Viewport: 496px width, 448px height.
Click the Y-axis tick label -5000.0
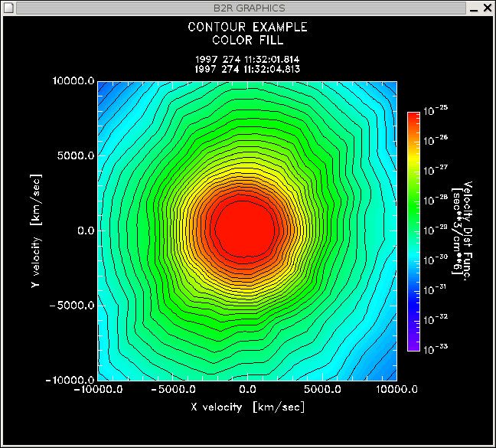72,306
